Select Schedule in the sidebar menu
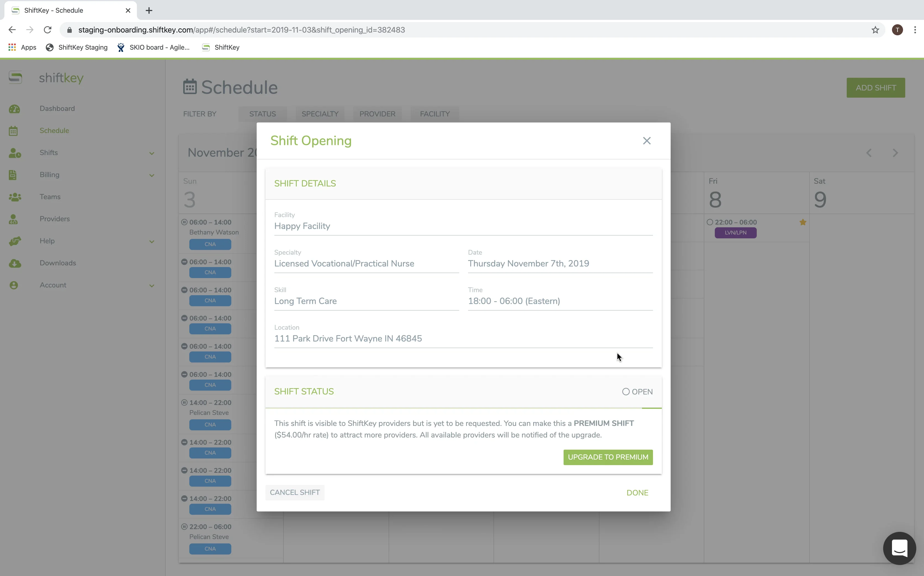924x576 pixels. [54, 131]
